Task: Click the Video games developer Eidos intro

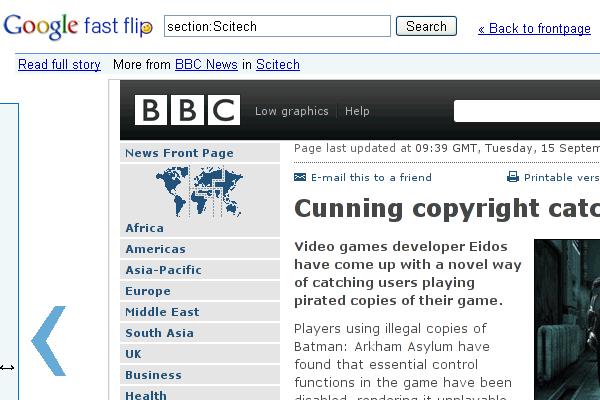Action: pyautogui.click(x=408, y=273)
